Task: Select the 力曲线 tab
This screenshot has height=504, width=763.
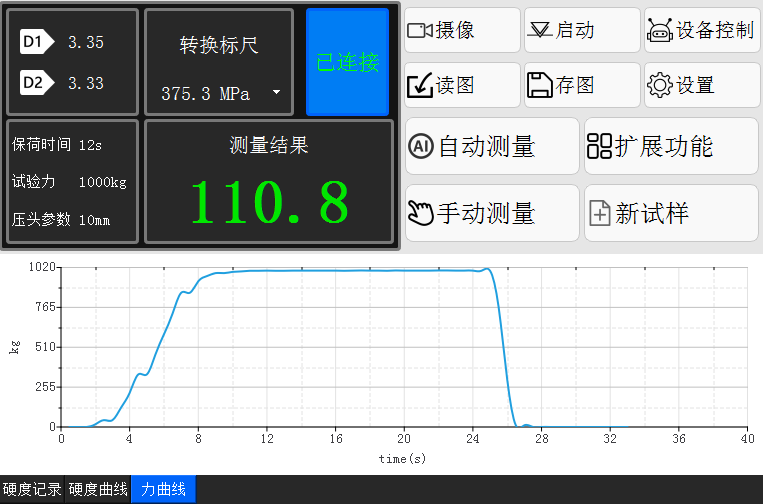Action: 163,490
